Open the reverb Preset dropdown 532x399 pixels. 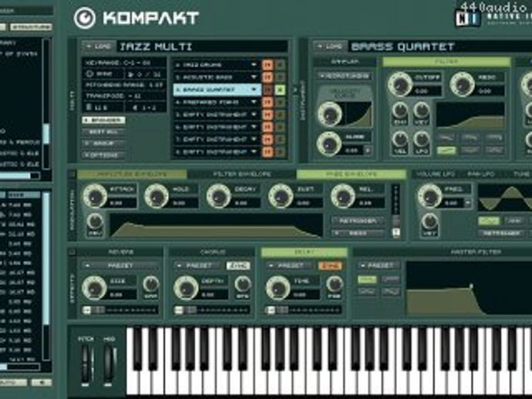120,266
